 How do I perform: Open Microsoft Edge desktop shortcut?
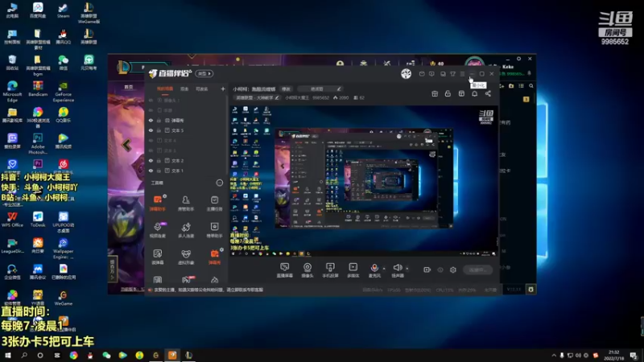pos(12,91)
